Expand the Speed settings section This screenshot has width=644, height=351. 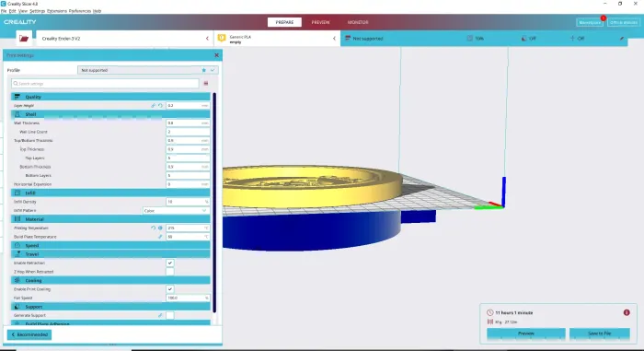point(110,245)
